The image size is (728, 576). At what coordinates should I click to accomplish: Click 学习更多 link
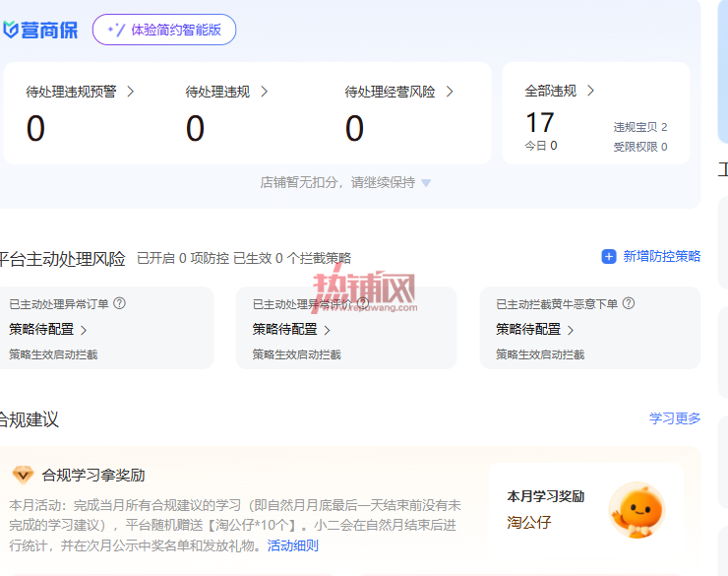tap(675, 418)
